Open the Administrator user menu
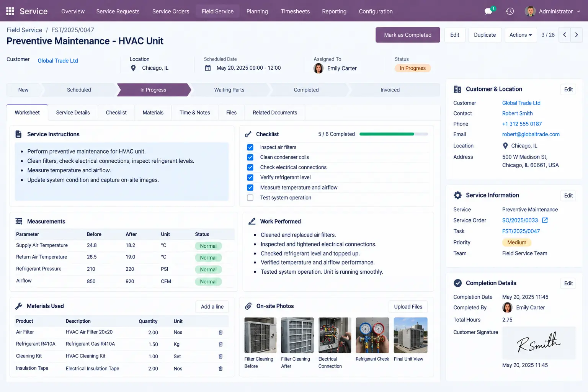 coord(553,11)
